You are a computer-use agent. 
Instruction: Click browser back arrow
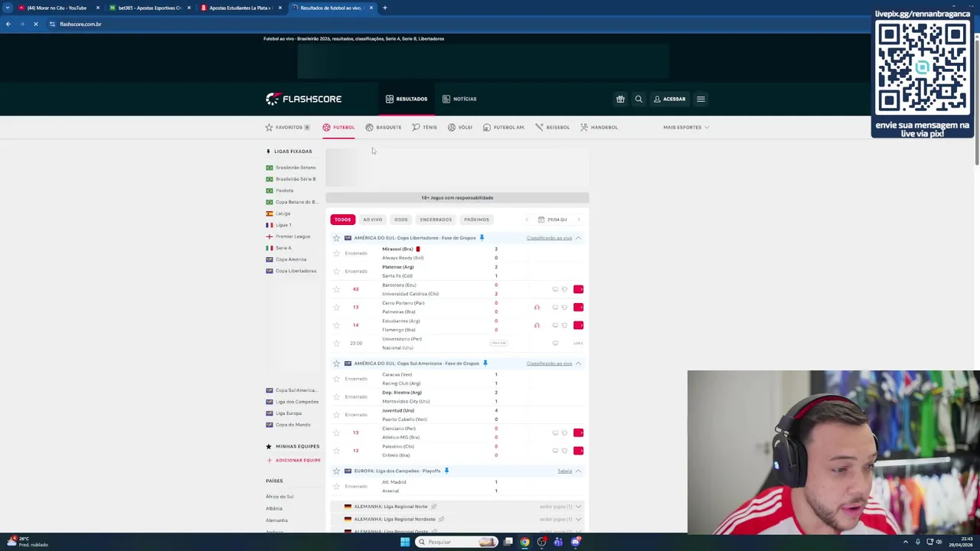point(8,24)
